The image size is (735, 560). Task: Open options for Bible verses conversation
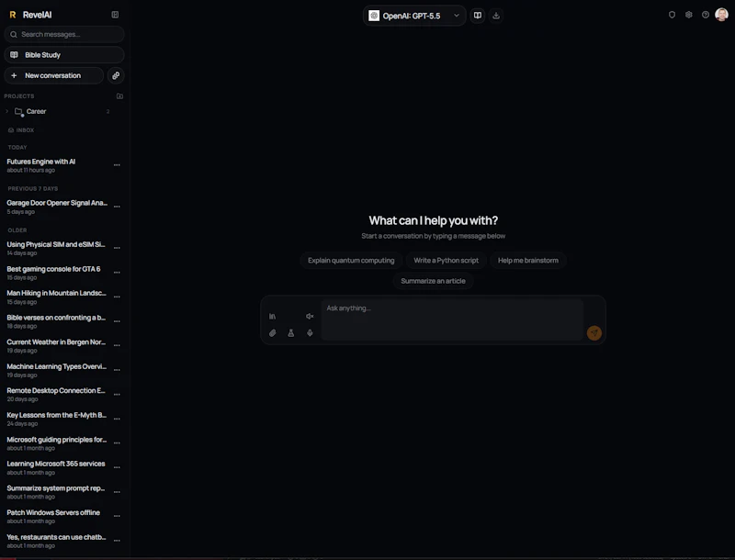click(x=117, y=321)
